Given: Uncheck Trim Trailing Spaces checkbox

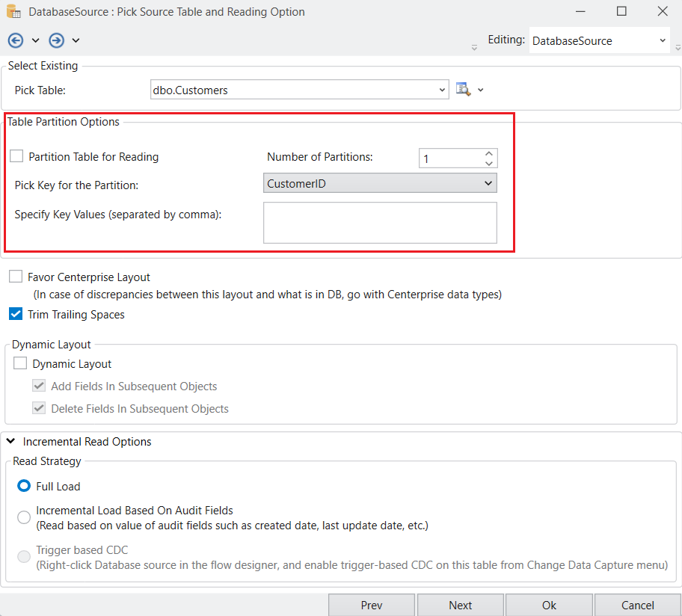Looking at the screenshot, I should pos(16,315).
